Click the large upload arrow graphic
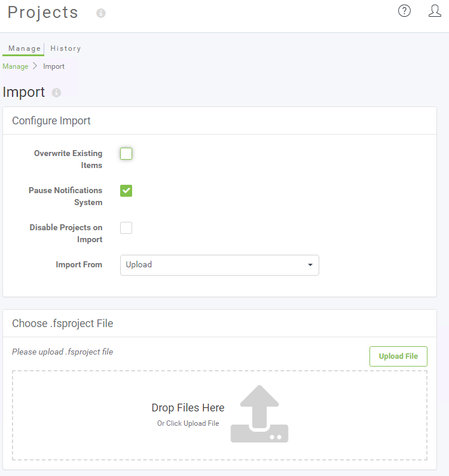This screenshot has height=476, width=449. [x=259, y=414]
